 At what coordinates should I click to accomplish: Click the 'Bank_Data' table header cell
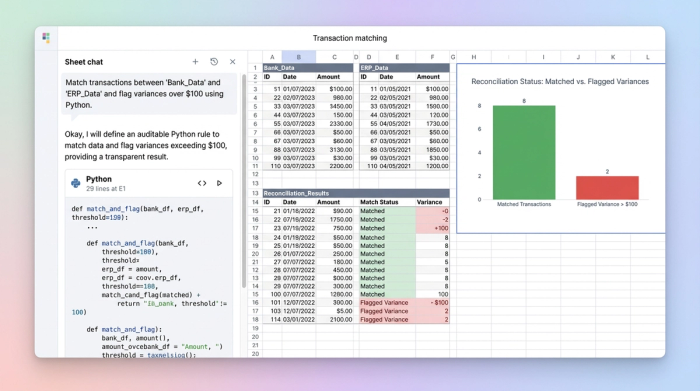coord(308,68)
